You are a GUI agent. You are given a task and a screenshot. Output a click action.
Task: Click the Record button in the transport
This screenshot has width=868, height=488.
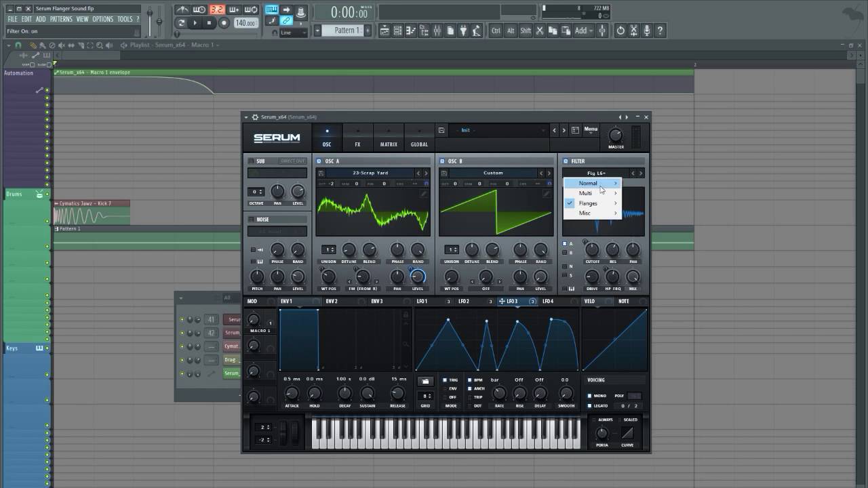223,22
